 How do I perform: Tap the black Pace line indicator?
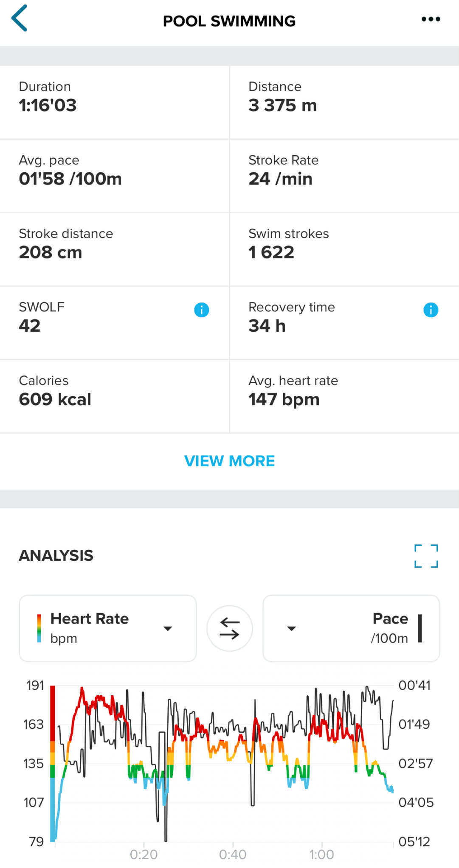click(x=420, y=628)
